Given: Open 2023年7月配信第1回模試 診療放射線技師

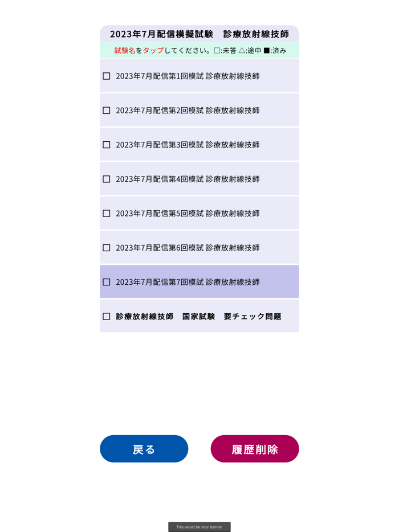Looking at the screenshot, I should coord(188,76).
